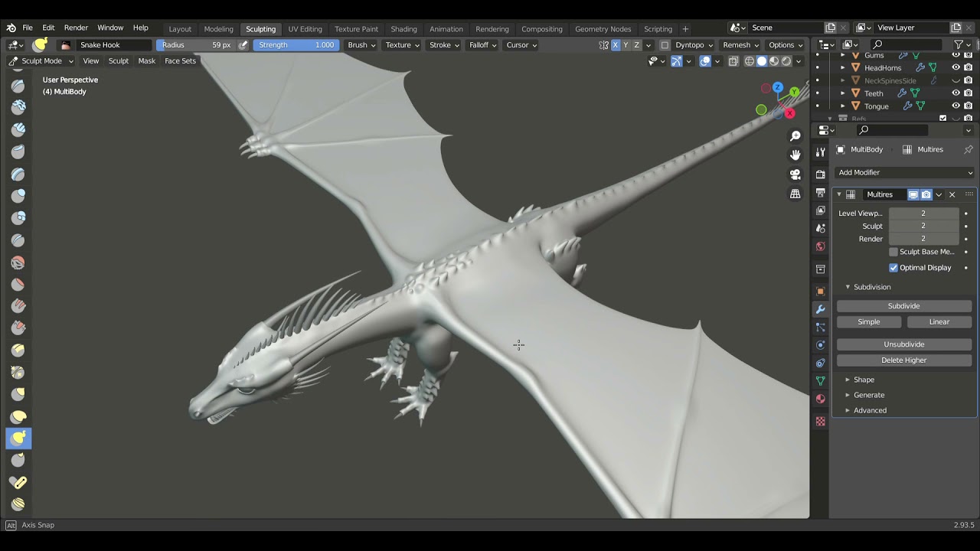Open the Face Sets menu
Viewport: 980px width, 551px height.
pos(180,61)
